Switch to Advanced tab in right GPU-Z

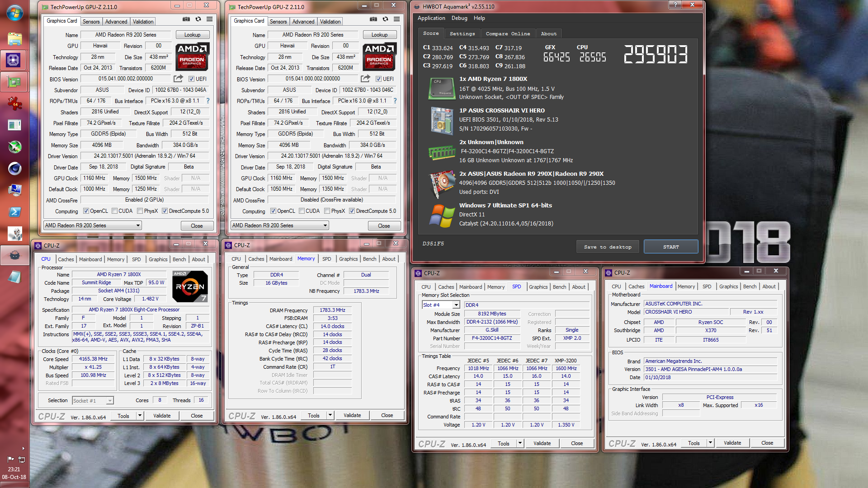pos(303,22)
